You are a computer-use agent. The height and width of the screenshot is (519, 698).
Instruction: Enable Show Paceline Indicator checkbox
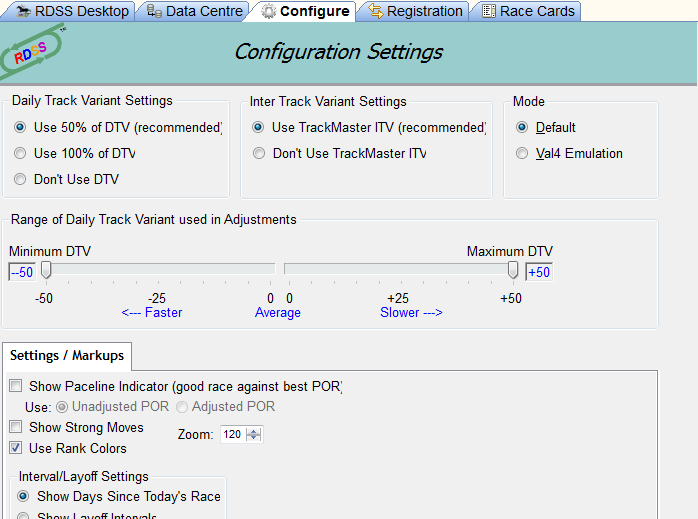(x=16, y=386)
